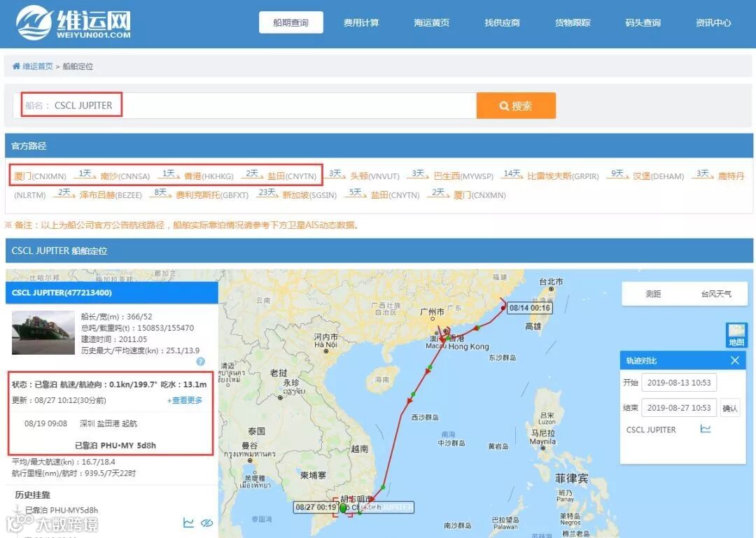
Task: Click the 确认 button
Action: (730, 409)
